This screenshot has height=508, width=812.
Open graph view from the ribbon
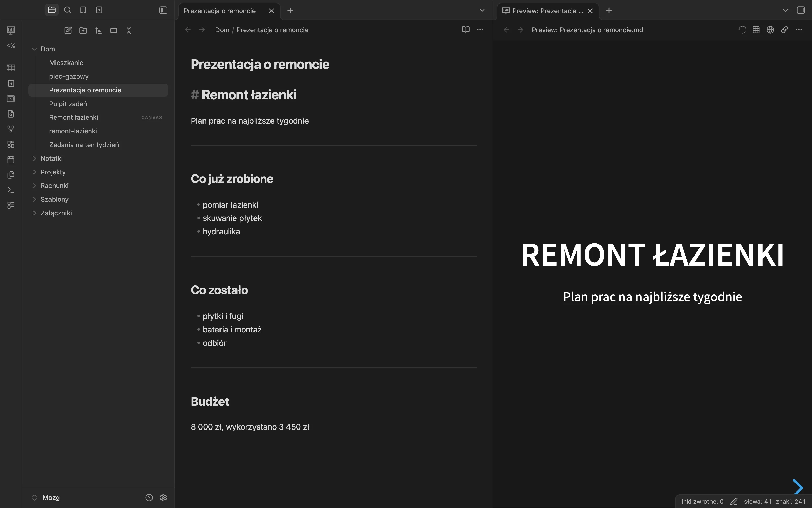click(x=11, y=129)
